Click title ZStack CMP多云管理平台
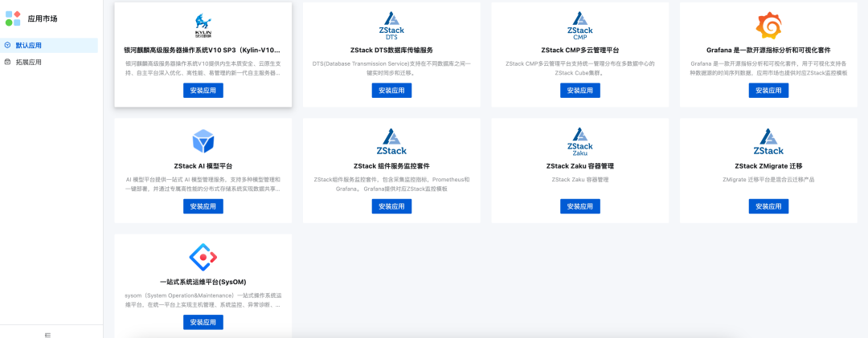868x338 pixels. [579, 50]
